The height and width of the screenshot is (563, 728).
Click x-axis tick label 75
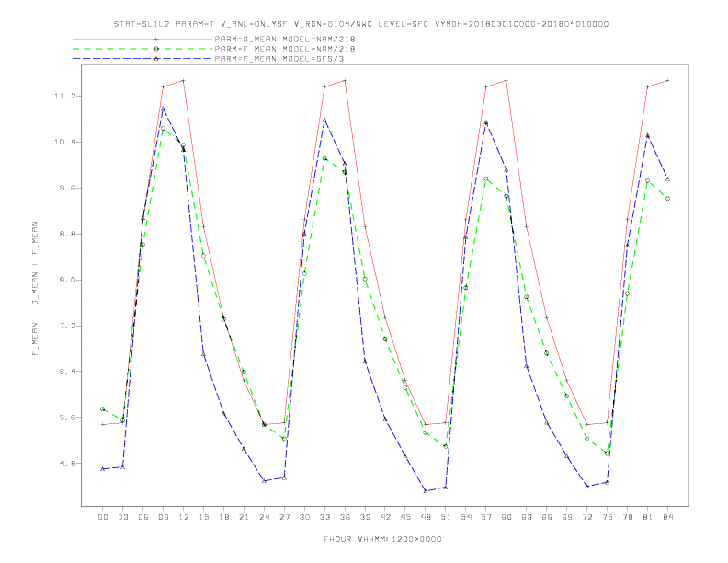pyautogui.click(x=608, y=517)
